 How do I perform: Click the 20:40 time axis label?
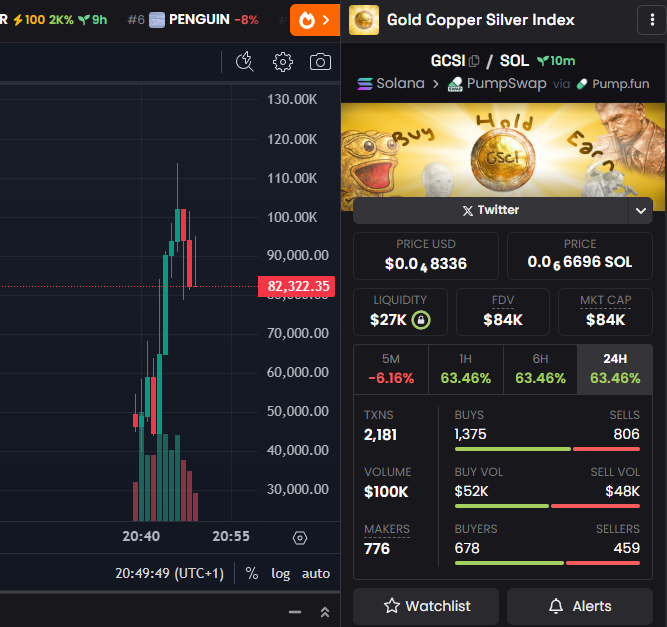click(x=141, y=536)
